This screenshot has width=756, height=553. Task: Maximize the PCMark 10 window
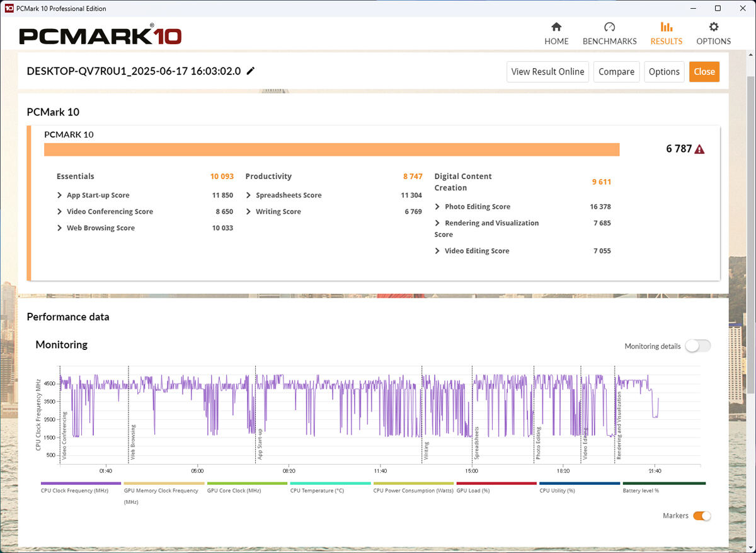pos(718,8)
